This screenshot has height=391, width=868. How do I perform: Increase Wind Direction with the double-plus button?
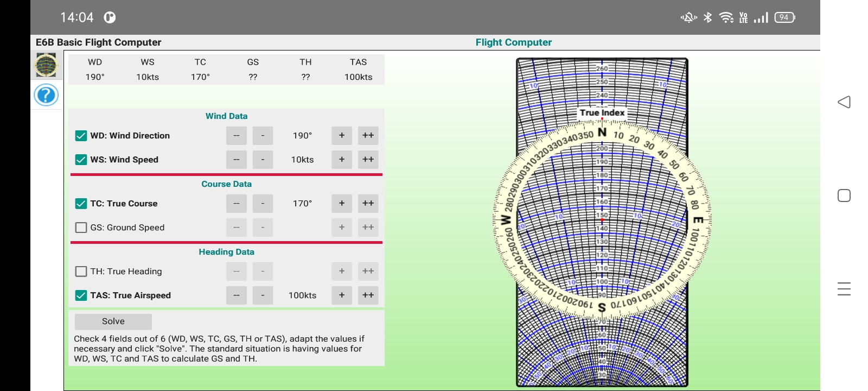[368, 136]
